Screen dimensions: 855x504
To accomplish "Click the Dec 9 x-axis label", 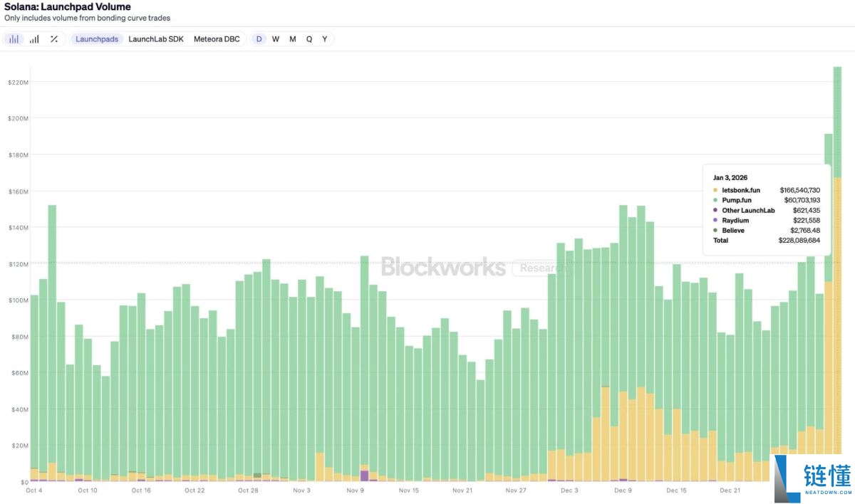I will coord(623,490).
